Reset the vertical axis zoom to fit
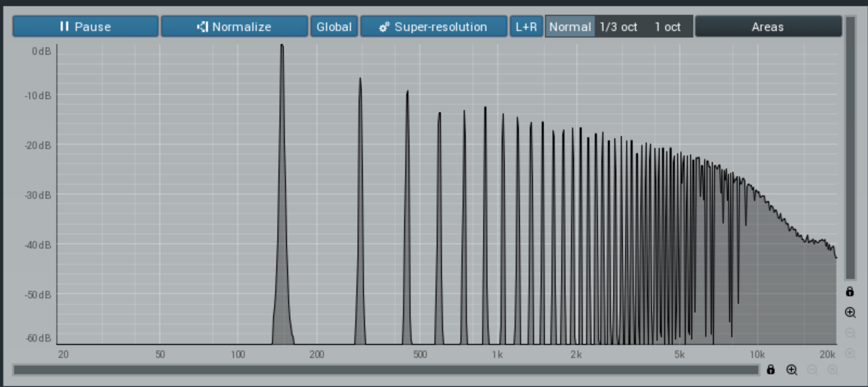This screenshot has width=868, height=387. [850, 353]
